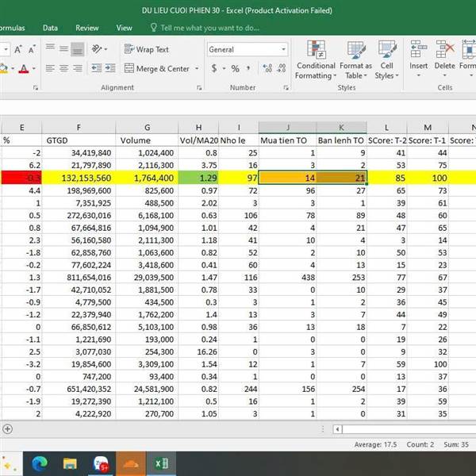Screen dimensions: 476x476
Task: Toggle center horizontal text alignment
Action: [x=63, y=69]
